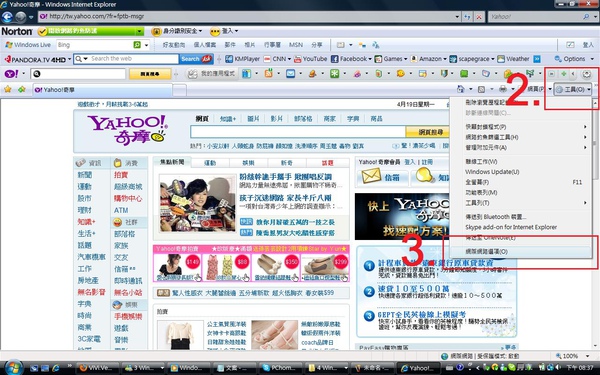Click the scapegrace toolbar button
600x375 pixels.
pos(470,59)
